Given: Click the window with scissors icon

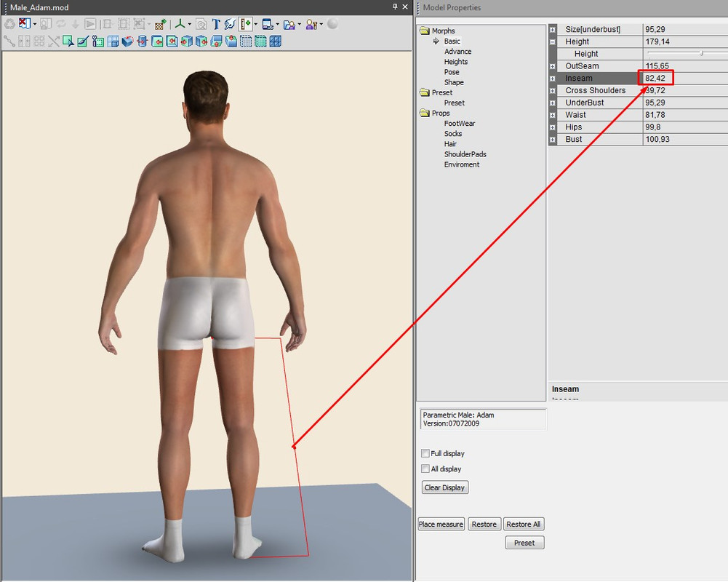Looking at the screenshot, I should click(268, 24).
